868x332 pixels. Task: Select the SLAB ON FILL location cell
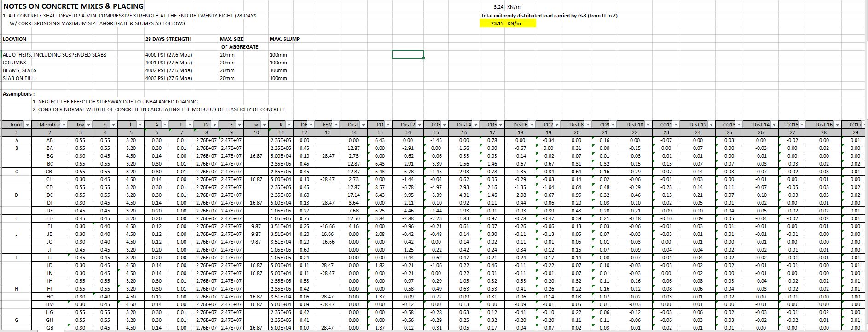pos(18,78)
